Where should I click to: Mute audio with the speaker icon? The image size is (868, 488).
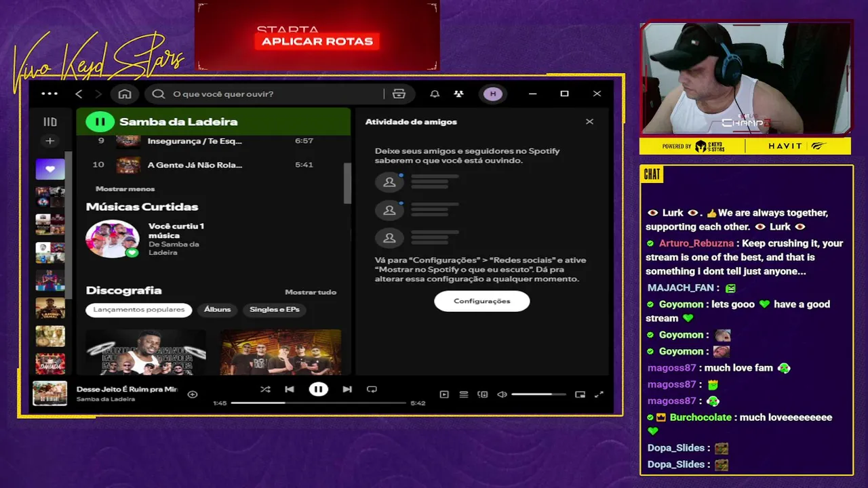(x=502, y=394)
